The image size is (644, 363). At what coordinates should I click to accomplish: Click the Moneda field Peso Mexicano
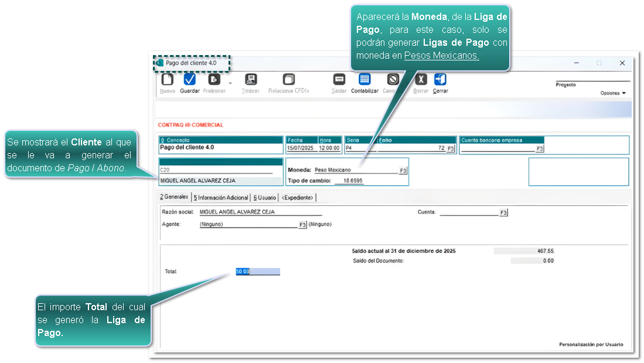pos(356,170)
